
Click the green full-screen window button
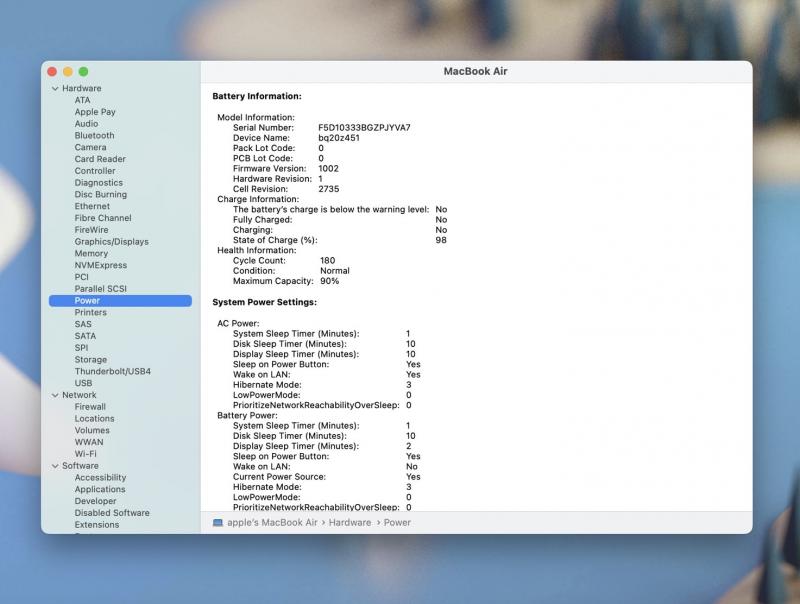point(84,72)
